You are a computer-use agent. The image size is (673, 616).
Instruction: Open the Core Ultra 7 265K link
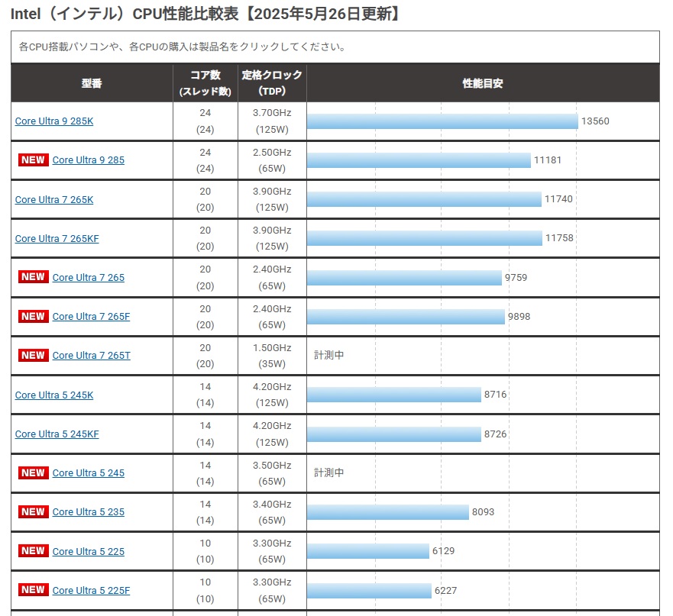click(54, 199)
